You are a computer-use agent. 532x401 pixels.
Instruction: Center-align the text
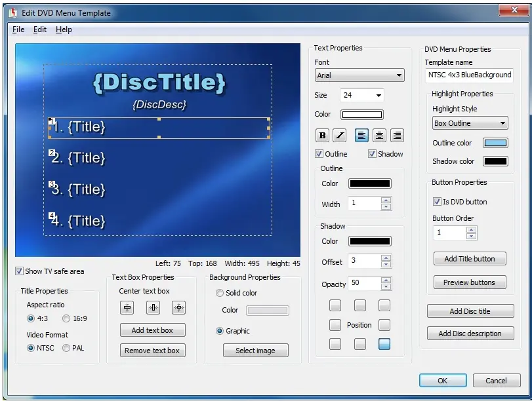coord(379,136)
